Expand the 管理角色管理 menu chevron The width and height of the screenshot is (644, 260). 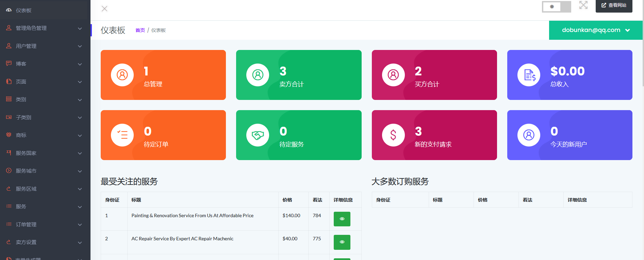80,29
